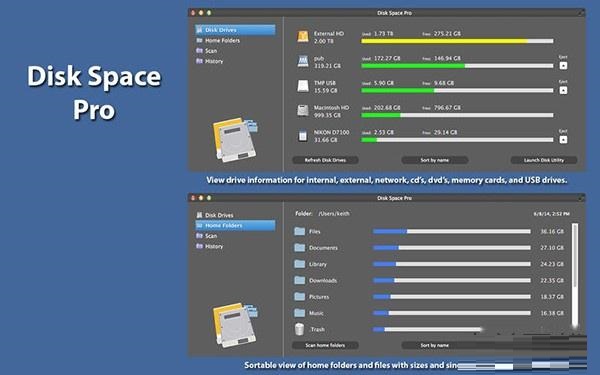Viewport: 600px width, 375px height.
Task: Click the pub network drive icon
Action: (303, 61)
